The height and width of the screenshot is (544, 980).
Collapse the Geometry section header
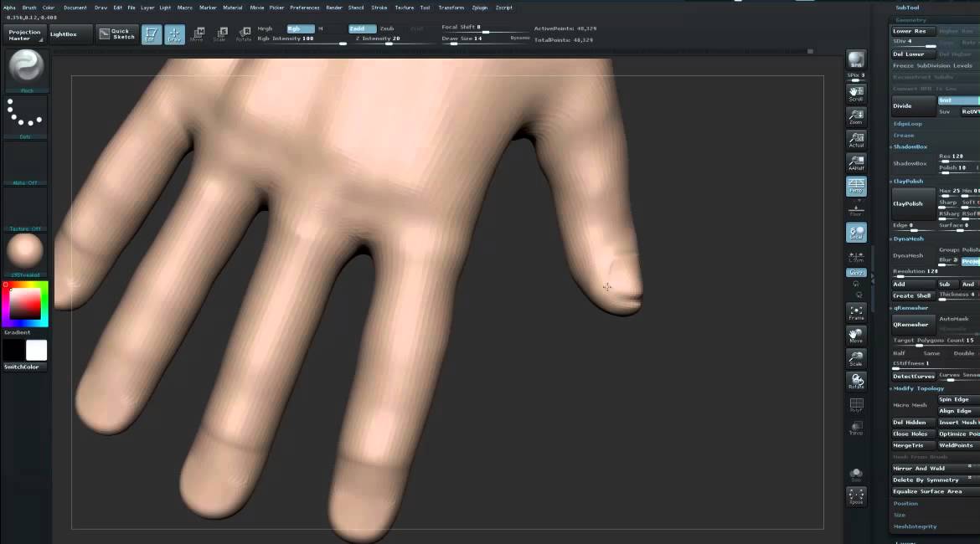click(910, 20)
